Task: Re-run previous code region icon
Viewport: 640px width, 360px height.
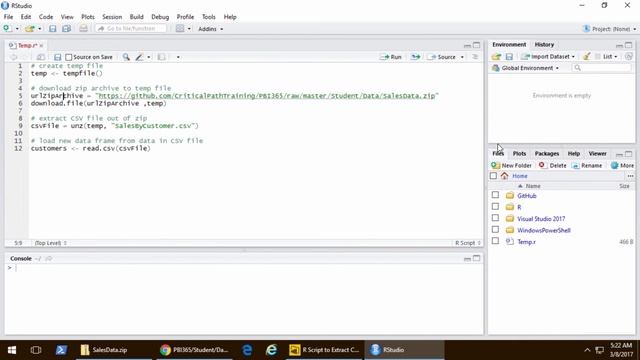Action: tap(416, 57)
